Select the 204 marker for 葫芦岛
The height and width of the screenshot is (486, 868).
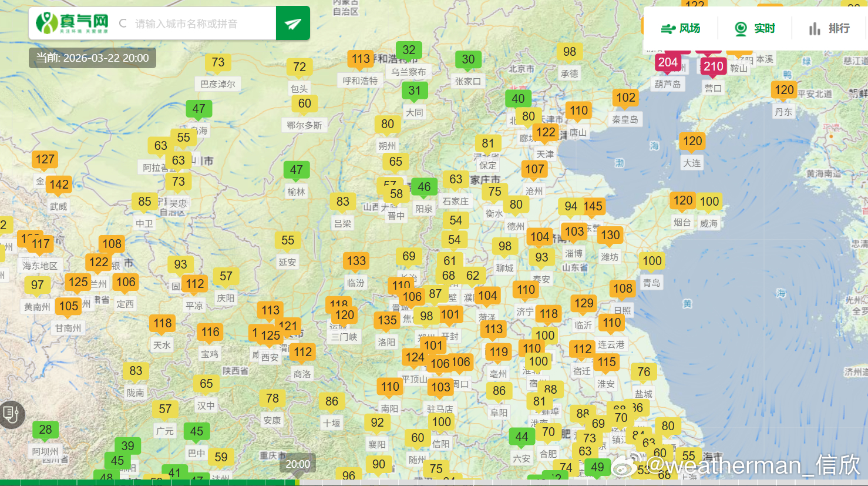point(668,62)
